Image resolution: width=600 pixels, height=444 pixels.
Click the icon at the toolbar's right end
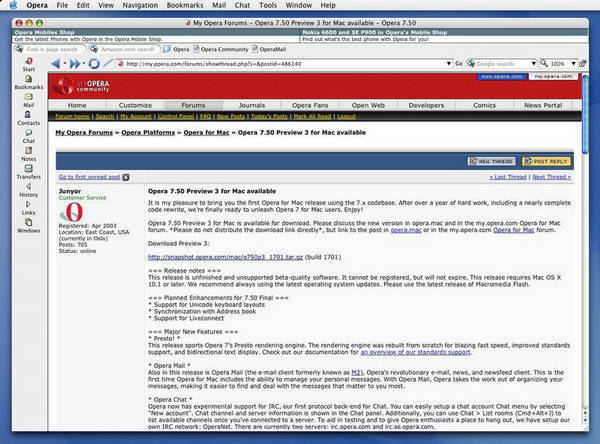582,64
